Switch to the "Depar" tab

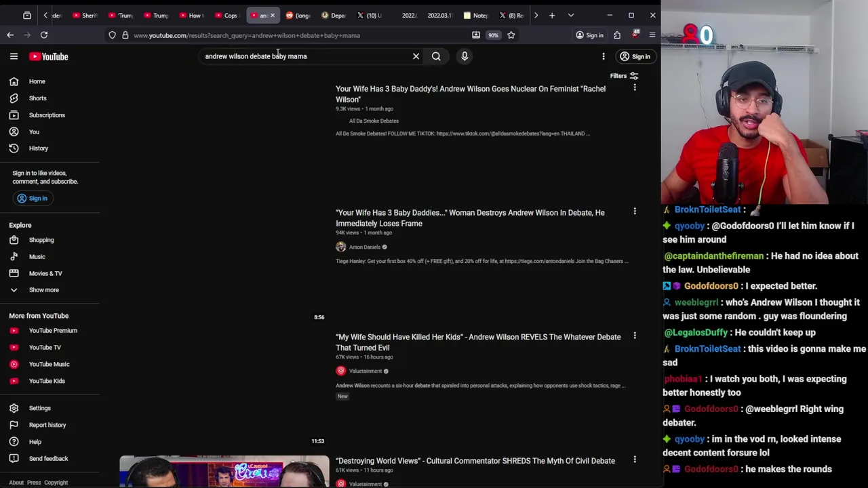[x=334, y=16]
